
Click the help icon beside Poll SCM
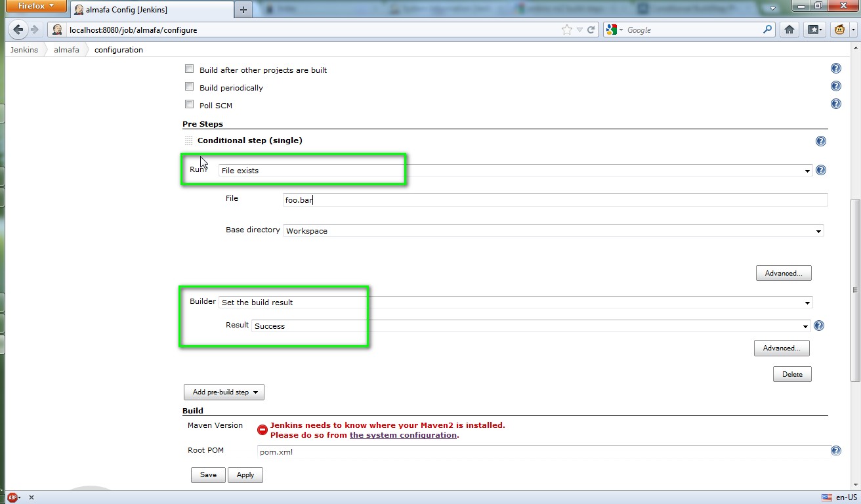835,103
